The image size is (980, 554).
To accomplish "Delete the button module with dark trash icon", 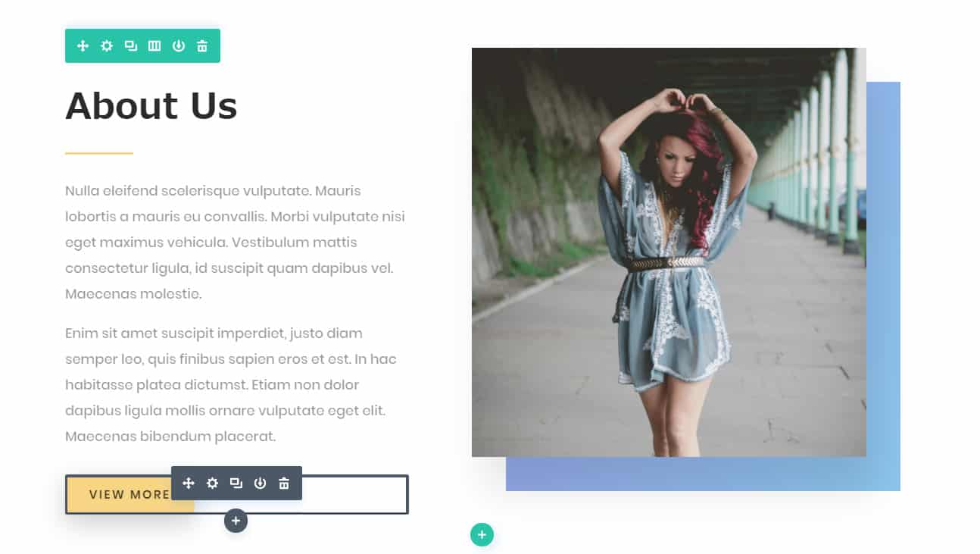I will pos(284,484).
